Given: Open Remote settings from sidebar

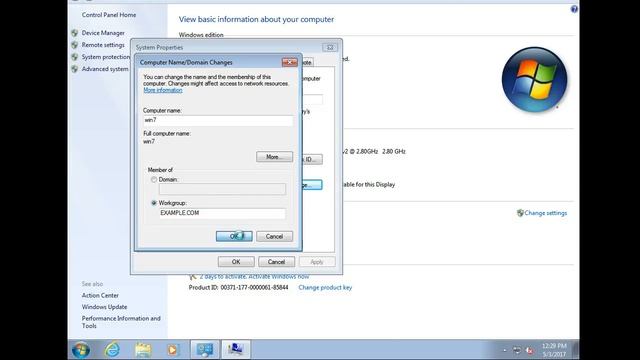Looking at the screenshot, I should coord(103,45).
